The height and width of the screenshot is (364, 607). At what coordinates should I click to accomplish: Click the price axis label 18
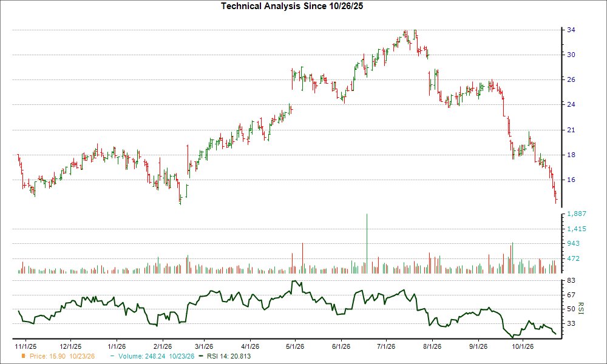click(571, 155)
